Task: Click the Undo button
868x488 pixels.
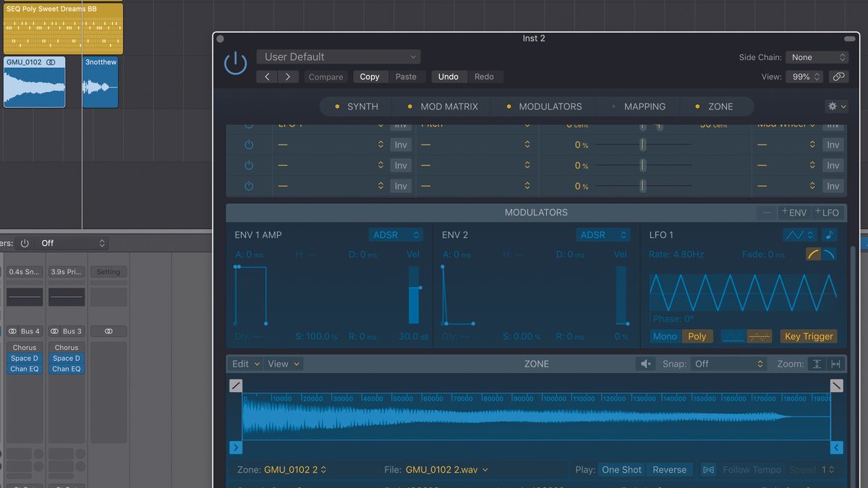Action: coord(448,77)
